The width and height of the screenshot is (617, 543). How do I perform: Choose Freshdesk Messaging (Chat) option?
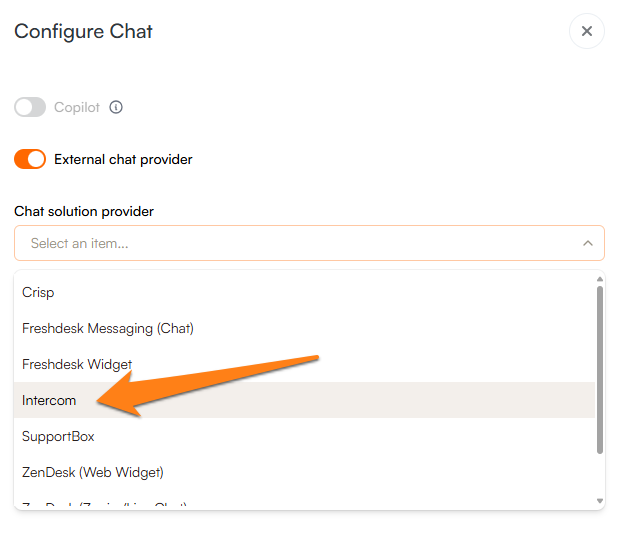[x=108, y=328]
